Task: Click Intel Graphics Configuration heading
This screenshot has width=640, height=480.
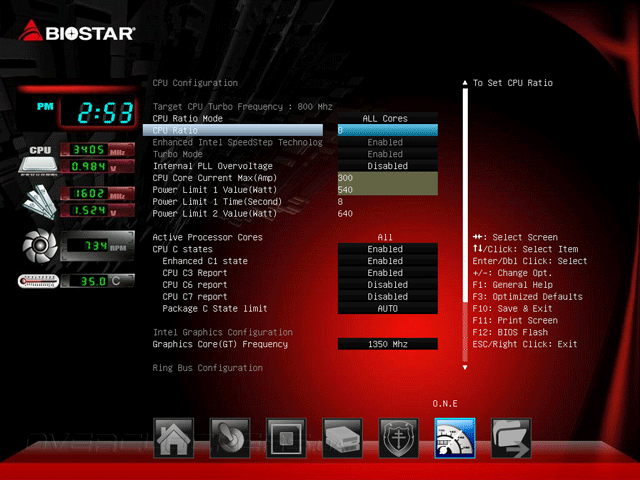Action: coord(223,332)
